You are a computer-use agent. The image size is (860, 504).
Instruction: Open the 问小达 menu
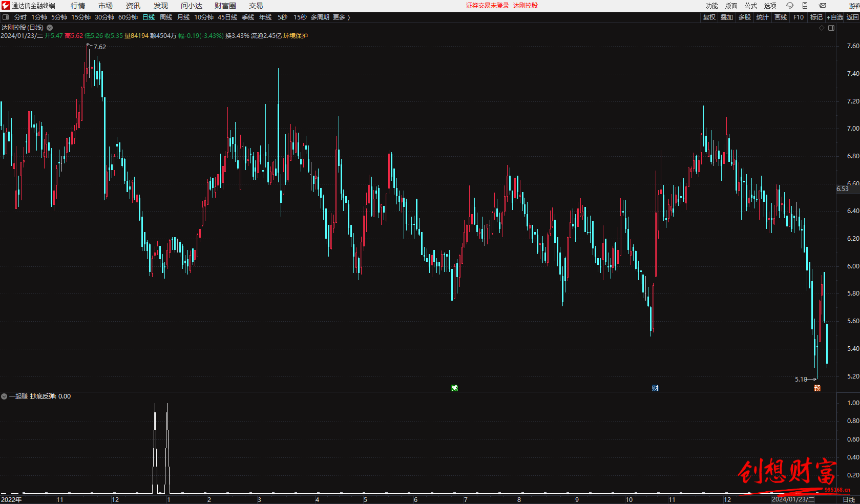(x=192, y=6)
